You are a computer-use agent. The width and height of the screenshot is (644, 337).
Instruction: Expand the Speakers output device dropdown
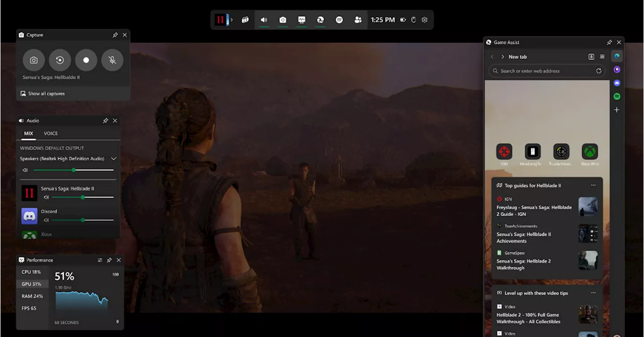[x=114, y=159]
